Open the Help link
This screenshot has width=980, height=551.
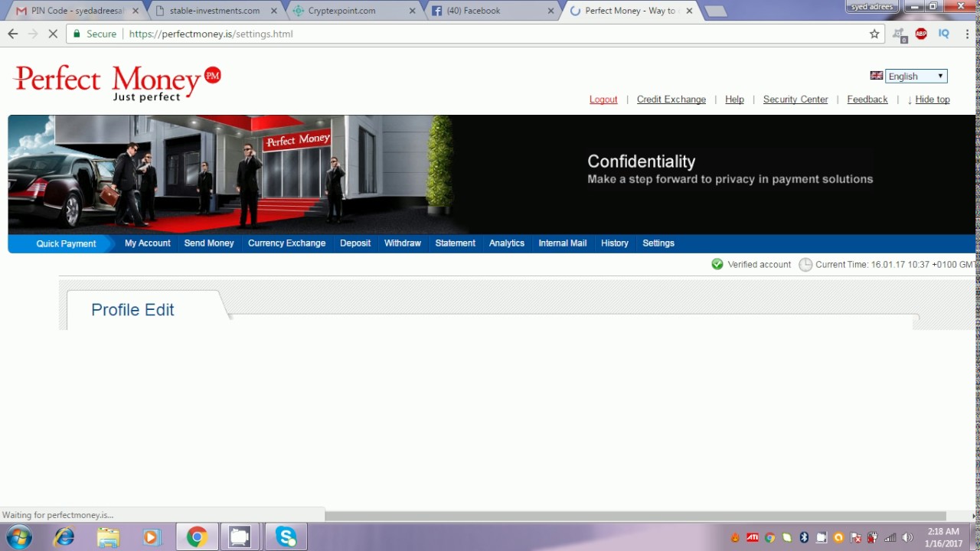[734, 99]
